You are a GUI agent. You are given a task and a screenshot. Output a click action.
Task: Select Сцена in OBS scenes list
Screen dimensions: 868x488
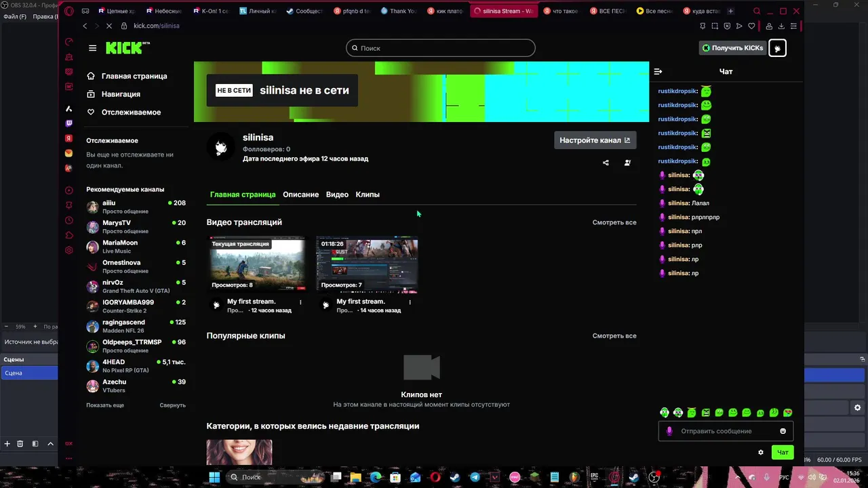[28, 373]
